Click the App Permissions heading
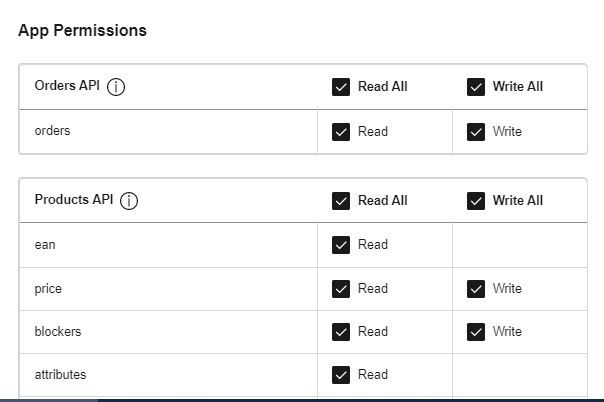 click(82, 30)
